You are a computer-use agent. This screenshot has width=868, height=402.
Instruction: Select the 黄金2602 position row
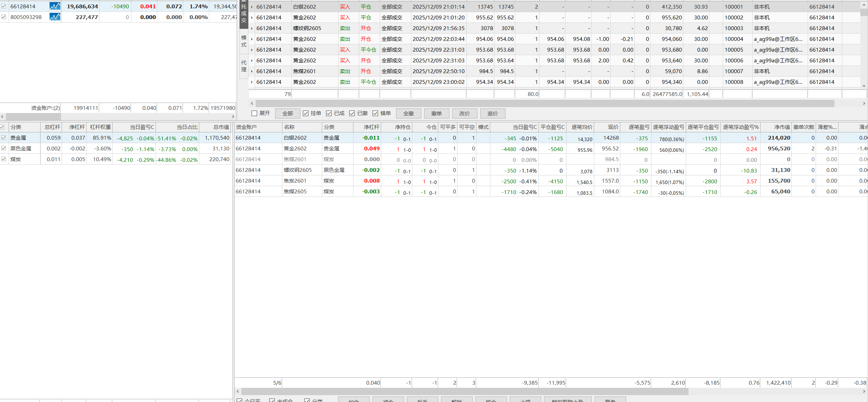tap(295, 149)
